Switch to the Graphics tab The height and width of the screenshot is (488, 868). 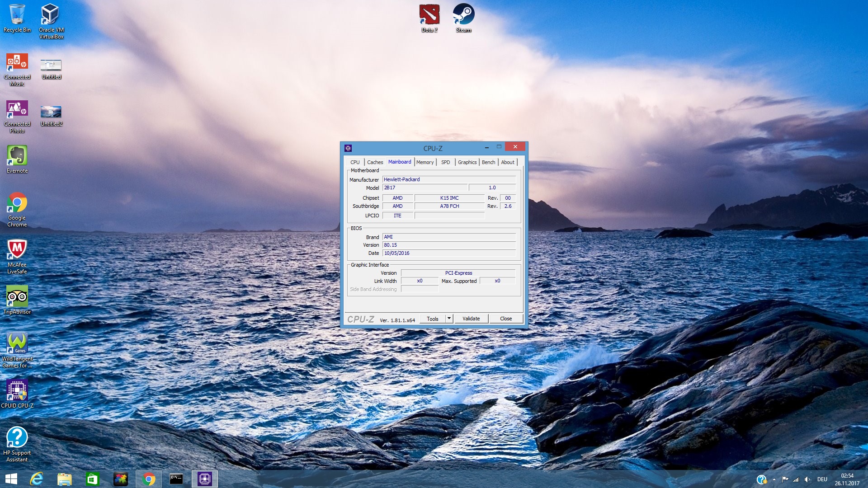(467, 162)
